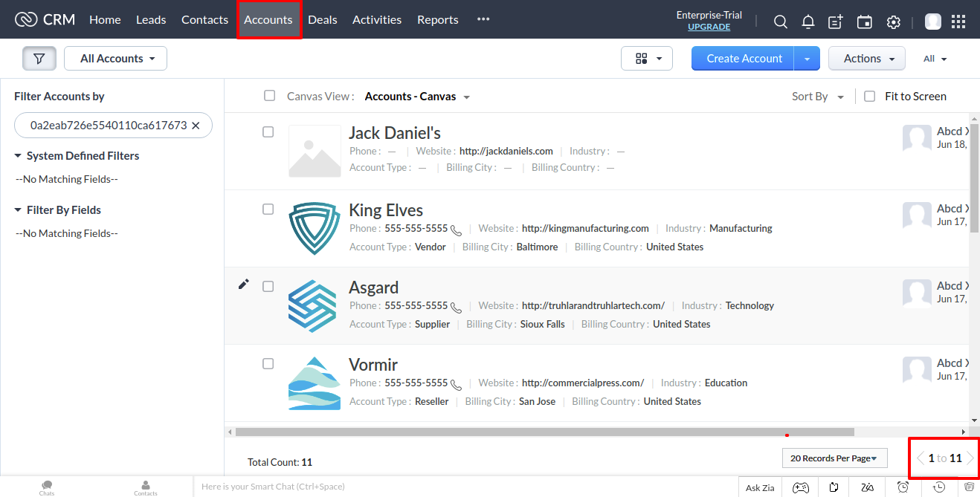This screenshot has width=980, height=497.
Task: Click the Smart Chat input field
Action: coord(465,487)
